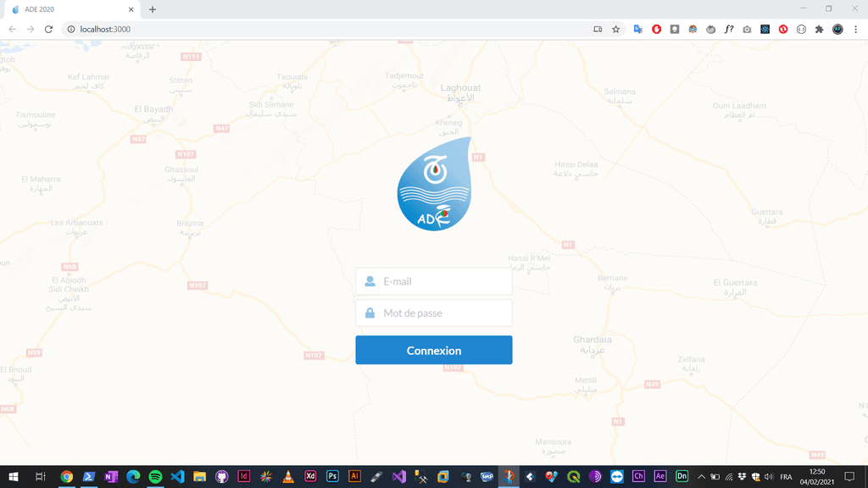
Task: Open Visual Studio from the taskbar
Action: pyautogui.click(x=398, y=476)
